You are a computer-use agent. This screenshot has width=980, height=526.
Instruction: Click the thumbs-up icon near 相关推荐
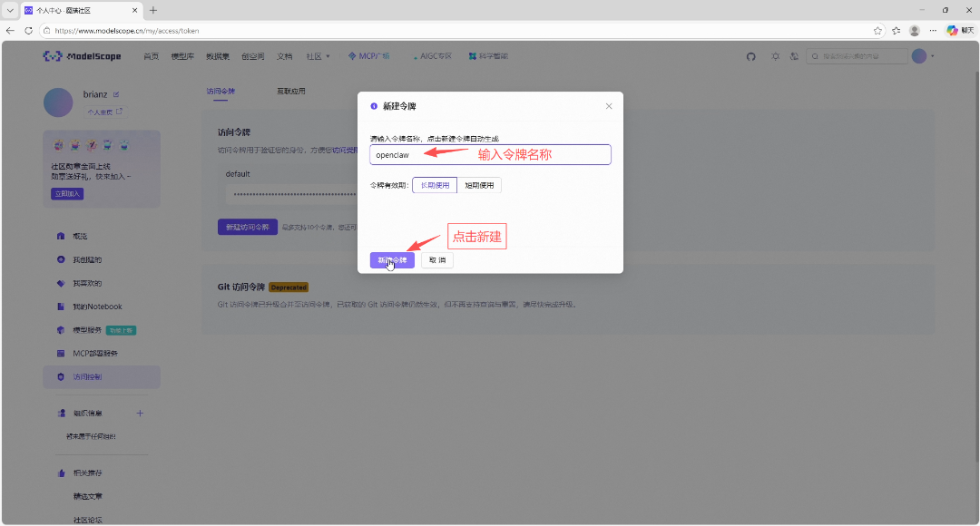pyautogui.click(x=62, y=472)
